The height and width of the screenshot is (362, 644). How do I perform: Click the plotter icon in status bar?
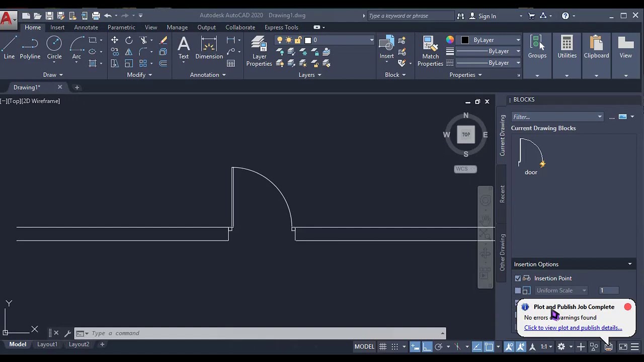(x=608, y=346)
